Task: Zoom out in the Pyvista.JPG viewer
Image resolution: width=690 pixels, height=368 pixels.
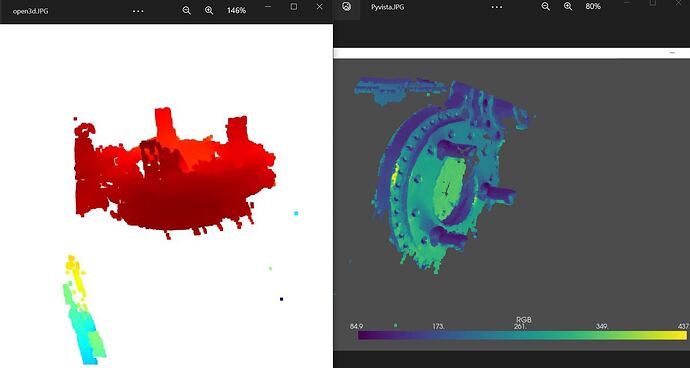Action: (x=546, y=6)
